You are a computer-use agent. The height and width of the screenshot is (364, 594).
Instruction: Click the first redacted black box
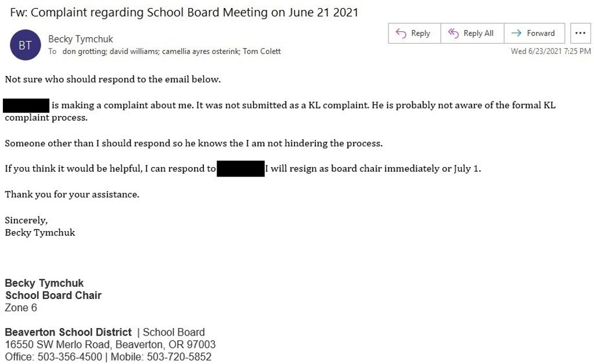coord(26,106)
